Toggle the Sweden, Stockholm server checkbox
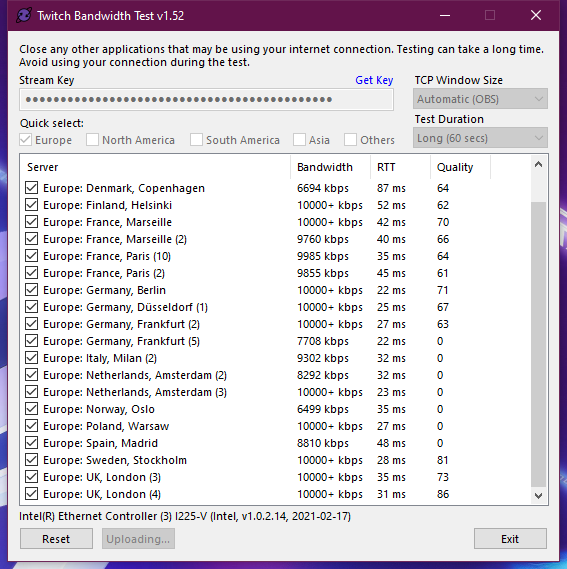Image resolution: width=567 pixels, height=569 pixels. coord(32,460)
